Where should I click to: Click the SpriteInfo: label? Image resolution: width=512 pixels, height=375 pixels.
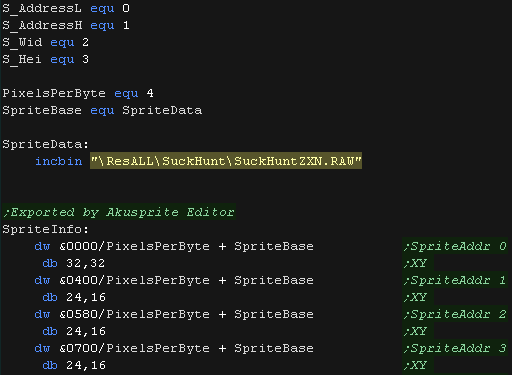pyautogui.click(x=46, y=229)
